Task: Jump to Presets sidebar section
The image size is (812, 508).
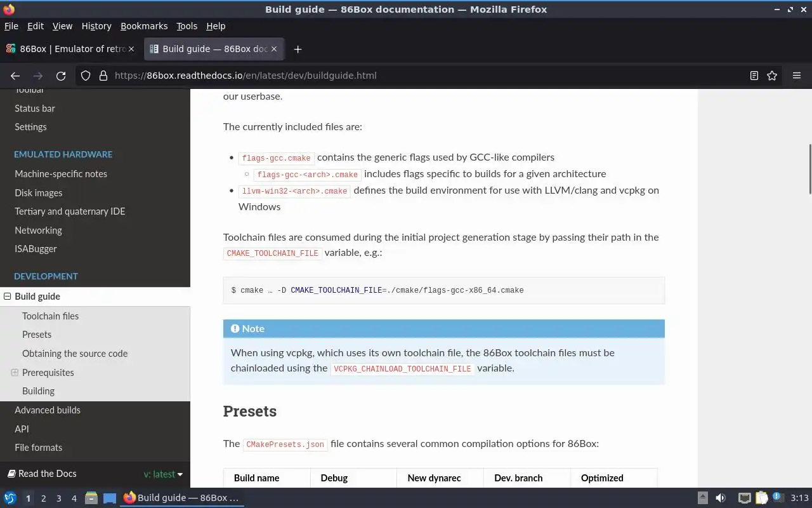Action: 37,335
